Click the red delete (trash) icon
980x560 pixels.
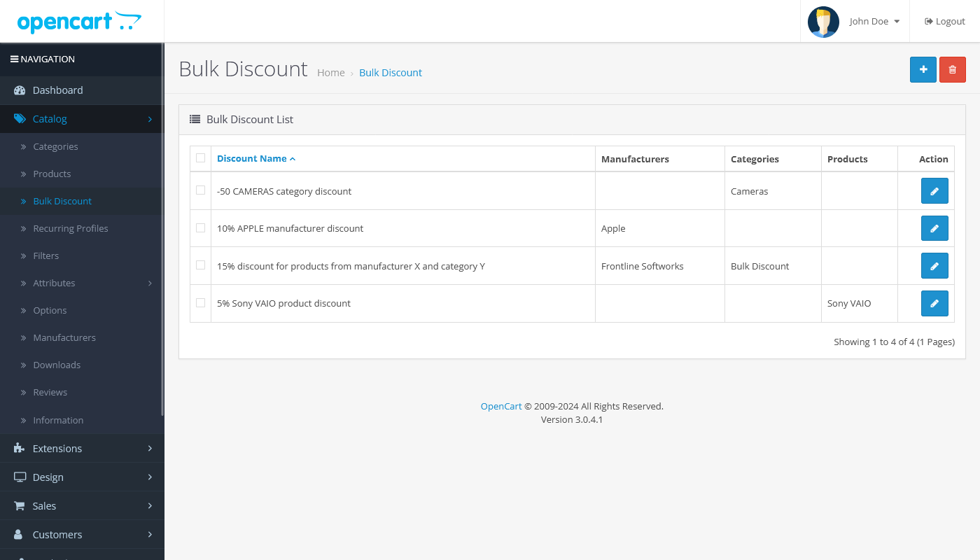(x=952, y=69)
